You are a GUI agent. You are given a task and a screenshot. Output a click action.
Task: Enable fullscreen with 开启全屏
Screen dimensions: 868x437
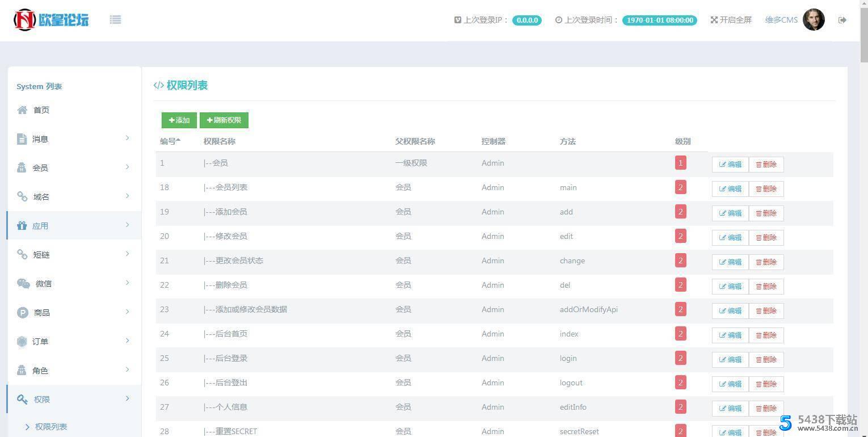coord(731,20)
